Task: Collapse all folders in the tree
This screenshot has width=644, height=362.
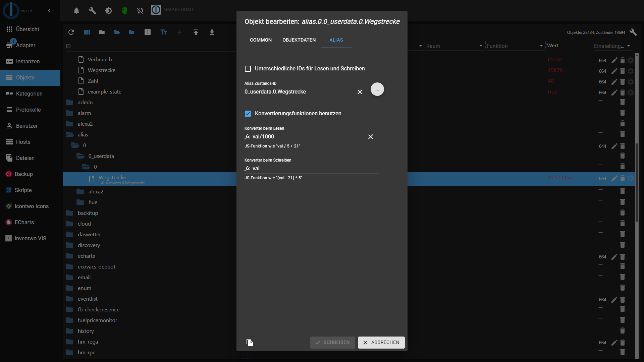Action: click(x=102, y=32)
